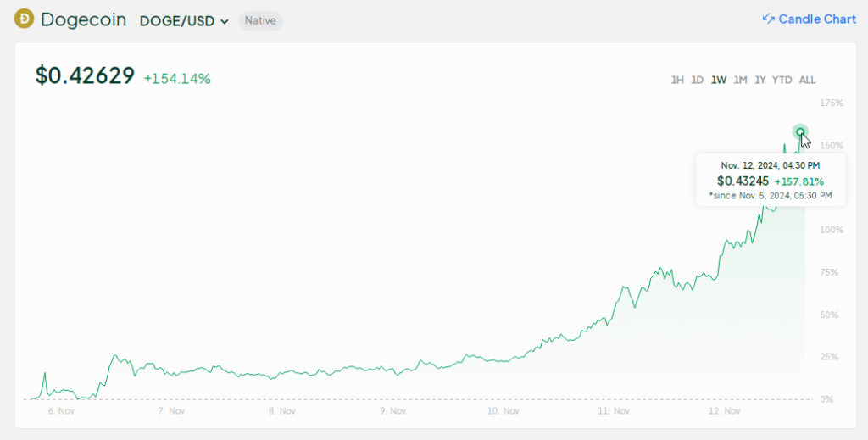Click the $0.42629 current price

click(x=85, y=76)
